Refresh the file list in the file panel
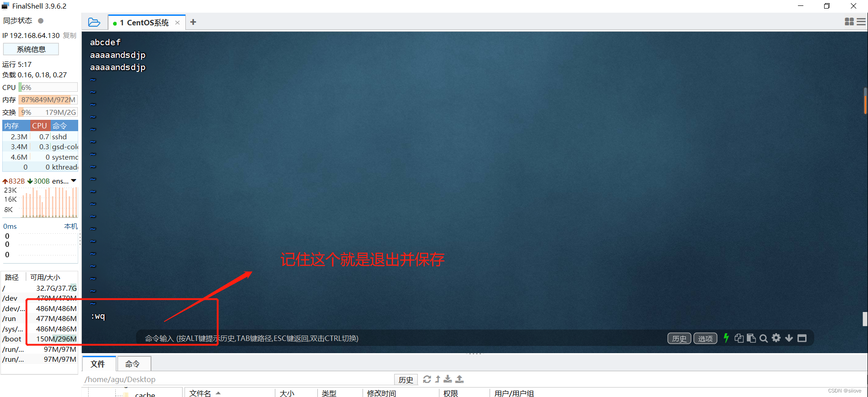This screenshot has height=397, width=868. point(427,379)
